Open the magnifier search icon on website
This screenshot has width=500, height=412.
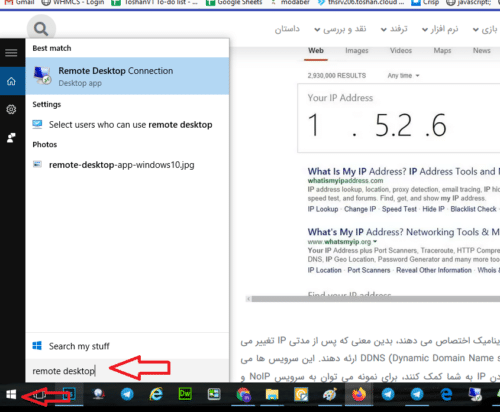(41, 29)
